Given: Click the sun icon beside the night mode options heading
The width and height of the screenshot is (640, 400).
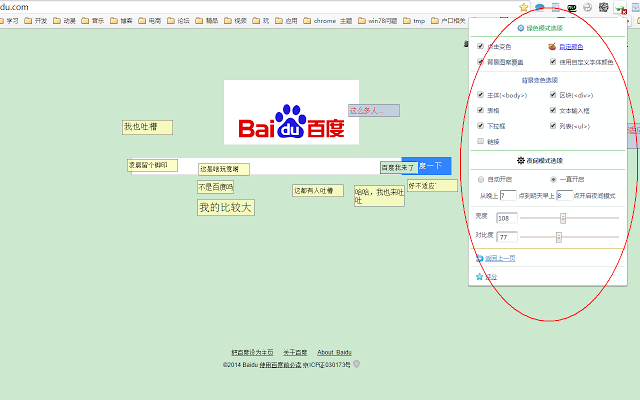Looking at the screenshot, I should tap(520, 160).
